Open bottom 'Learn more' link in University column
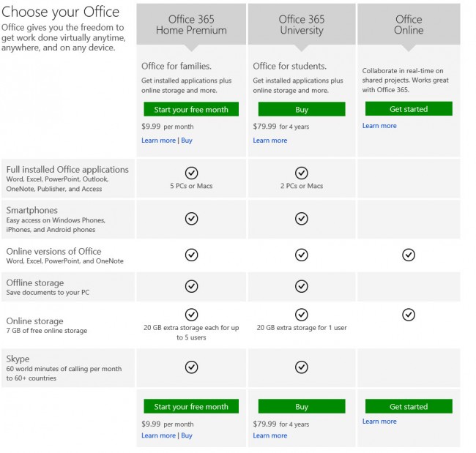 [x=270, y=435]
